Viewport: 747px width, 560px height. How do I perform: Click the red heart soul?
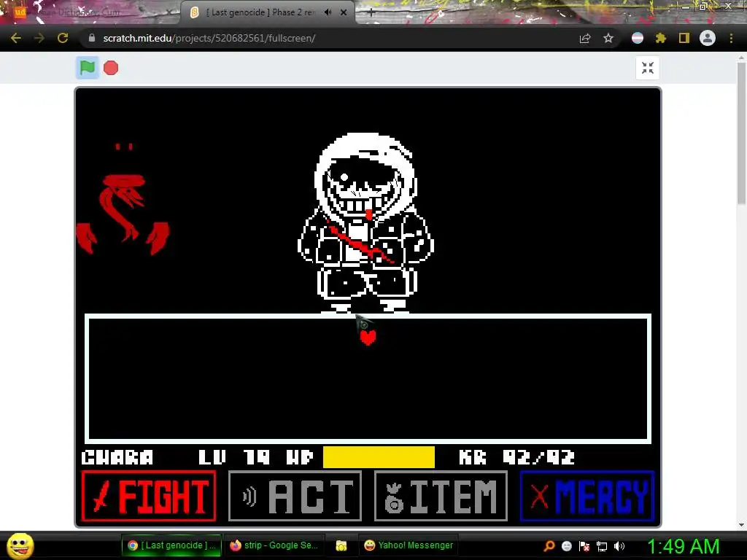368,337
